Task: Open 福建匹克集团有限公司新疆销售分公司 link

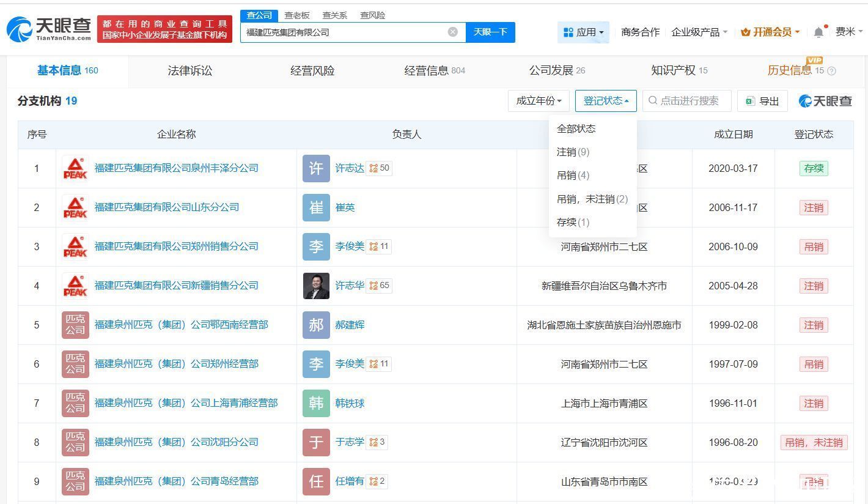Action: click(176, 286)
